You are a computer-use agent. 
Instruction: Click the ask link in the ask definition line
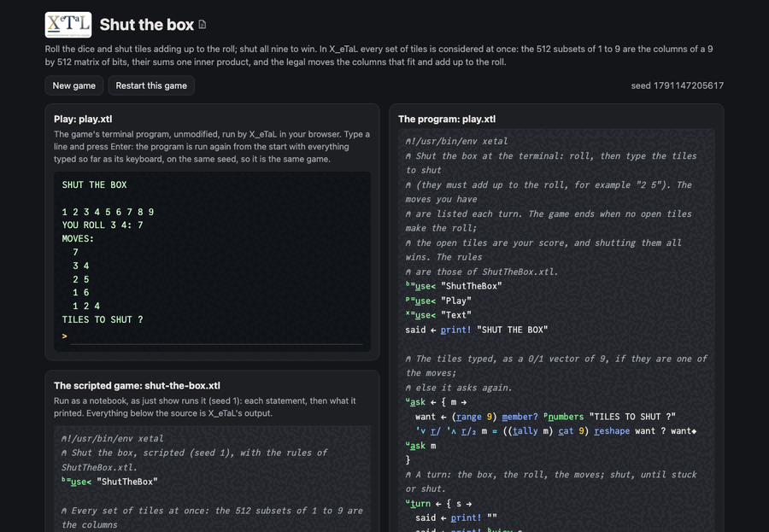[417, 402]
